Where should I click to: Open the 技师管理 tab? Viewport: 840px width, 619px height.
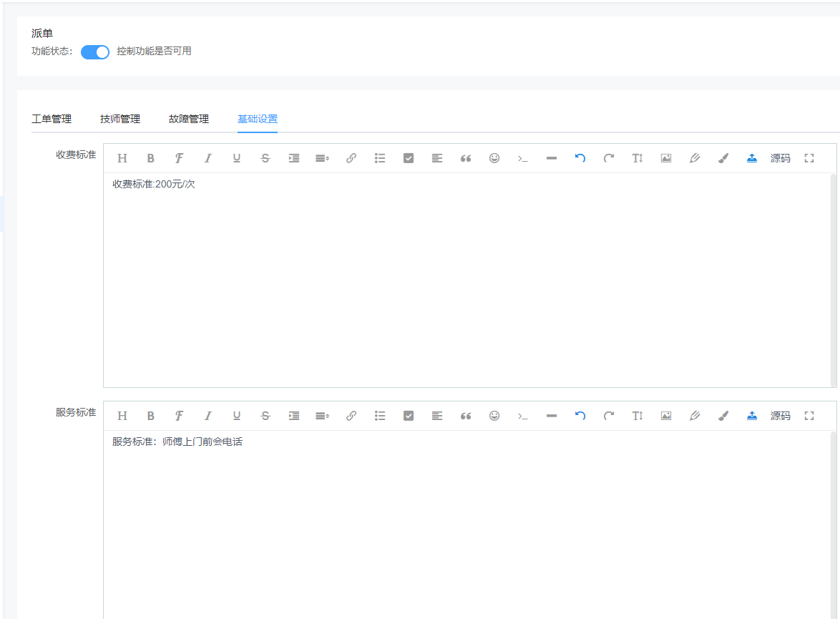(x=120, y=119)
